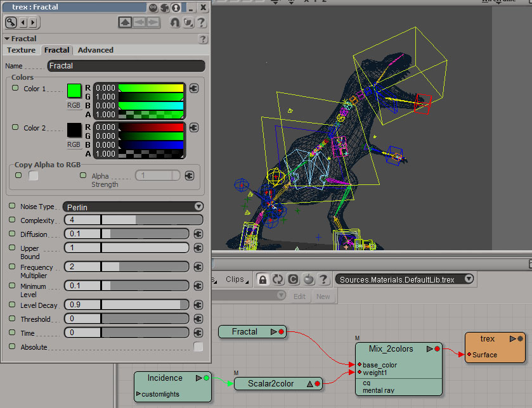This screenshot has height=408, width=532.
Task: Click the two-eyed face icon in title bar
Action: [x=153, y=8]
